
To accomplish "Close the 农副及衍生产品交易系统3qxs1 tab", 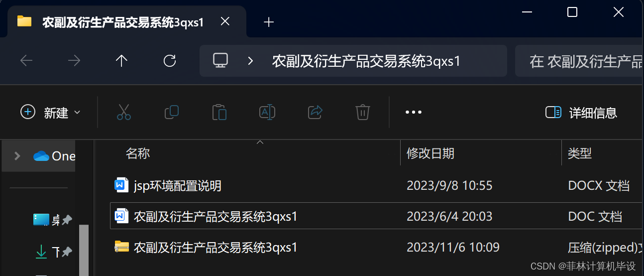I will pos(225,21).
